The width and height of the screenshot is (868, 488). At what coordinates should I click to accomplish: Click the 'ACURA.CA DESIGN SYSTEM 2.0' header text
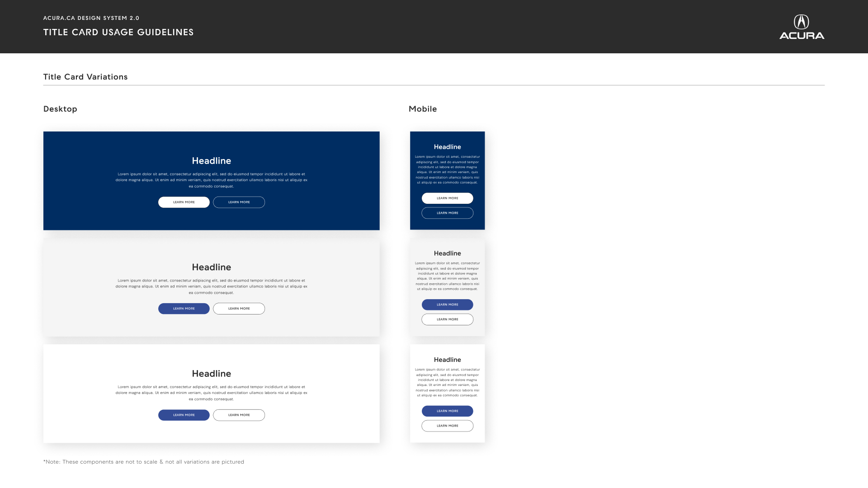[x=91, y=18]
